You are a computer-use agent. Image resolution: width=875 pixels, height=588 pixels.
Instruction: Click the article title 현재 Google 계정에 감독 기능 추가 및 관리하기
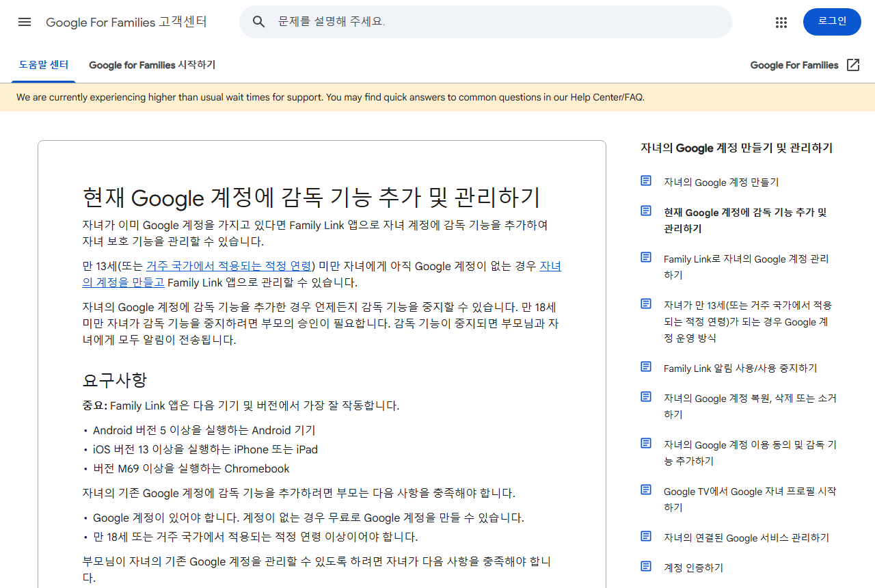click(x=311, y=198)
